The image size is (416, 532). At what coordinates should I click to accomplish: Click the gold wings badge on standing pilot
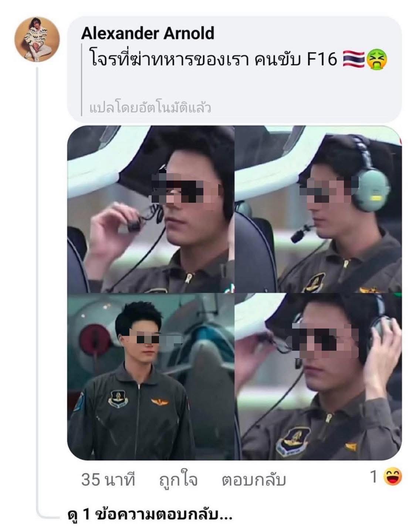click(x=159, y=401)
